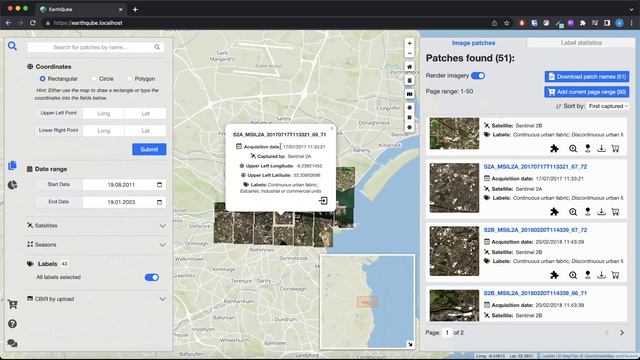The image size is (640, 360).
Task: Open the help question mark icon
Action: pyautogui.click(x=12, y=324)
